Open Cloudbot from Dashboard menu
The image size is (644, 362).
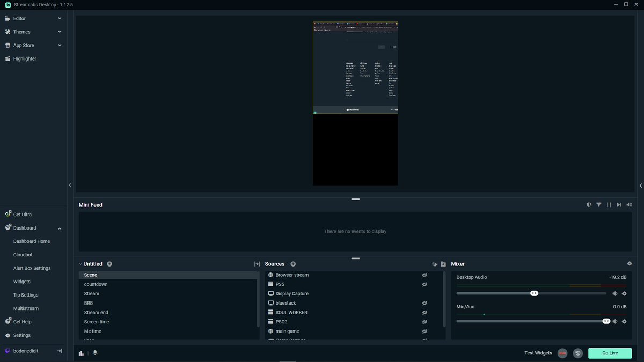(x=23, y=255)
